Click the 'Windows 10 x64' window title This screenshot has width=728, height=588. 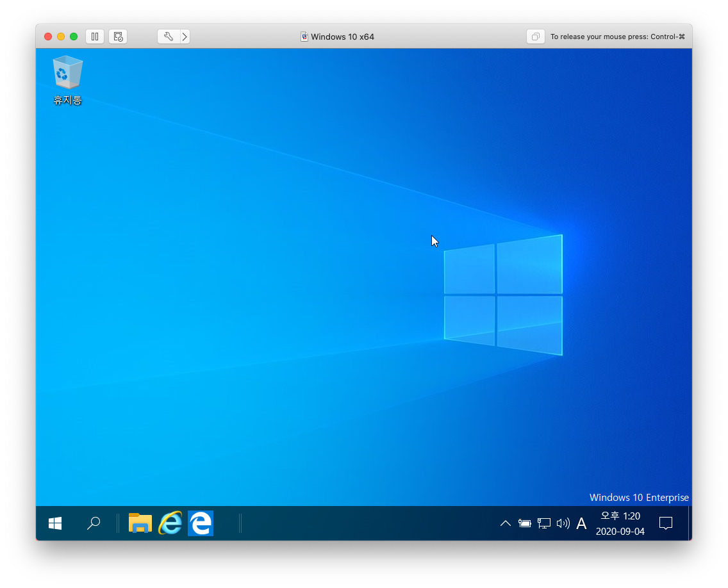(342, 37)
